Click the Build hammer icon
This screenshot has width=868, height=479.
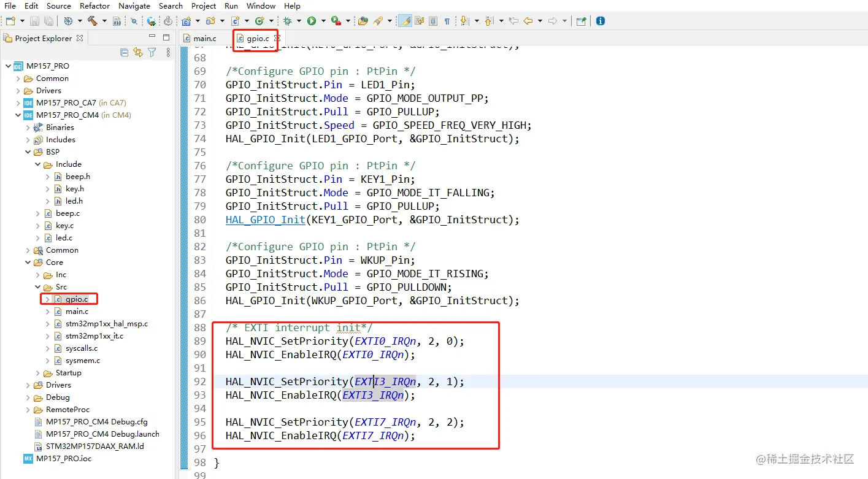[92, 21]
